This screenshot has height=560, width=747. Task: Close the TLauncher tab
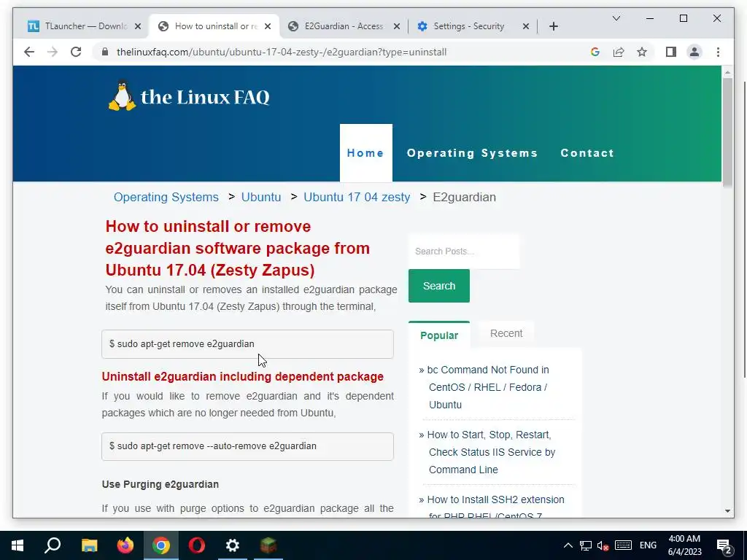click(x=138, y=26)
